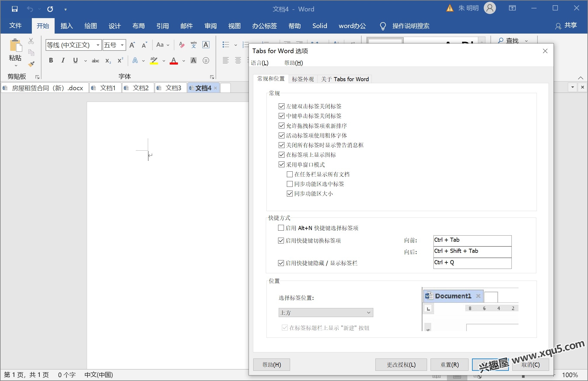
Task: Expand highlight color dropdown arrow
Action: click(164, 61)
